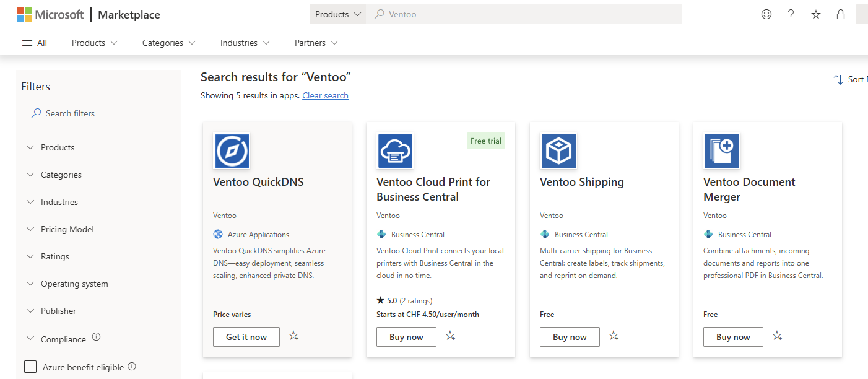Viewport: 868px width, 379px height.
Task: Save Ventoo QuickDNS with star icon
Action: (x=293, y=336)
